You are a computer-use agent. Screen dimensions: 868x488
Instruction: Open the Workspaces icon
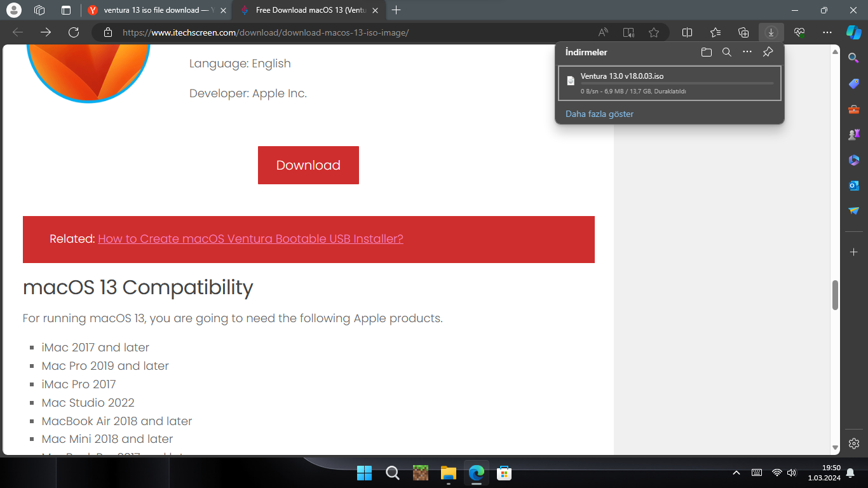(39, 10)
